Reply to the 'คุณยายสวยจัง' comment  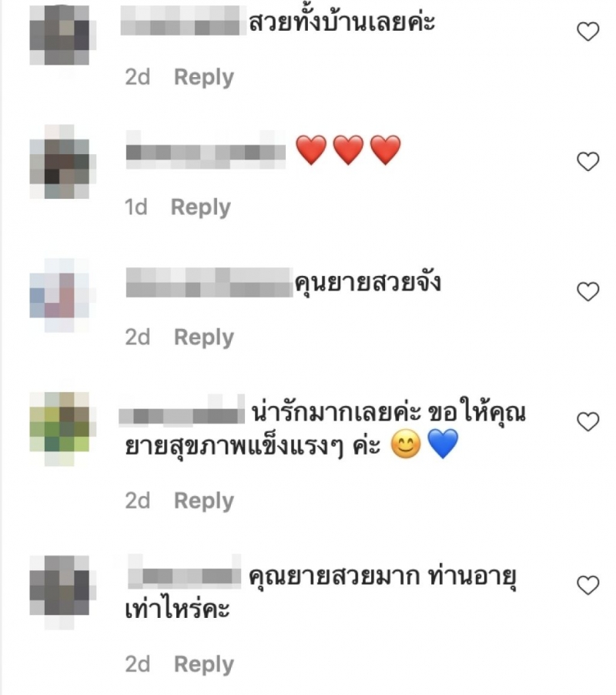pyautogui.click(x=204, y=337)
